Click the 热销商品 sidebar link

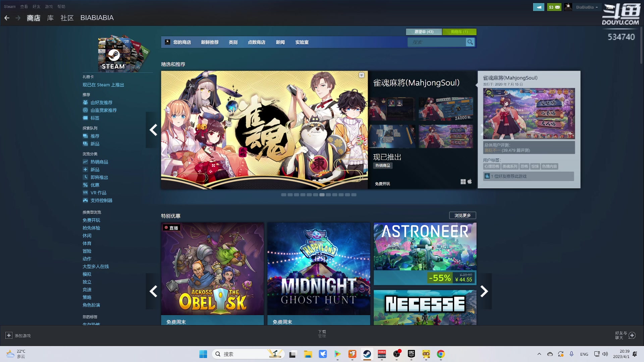pos(99,162)
